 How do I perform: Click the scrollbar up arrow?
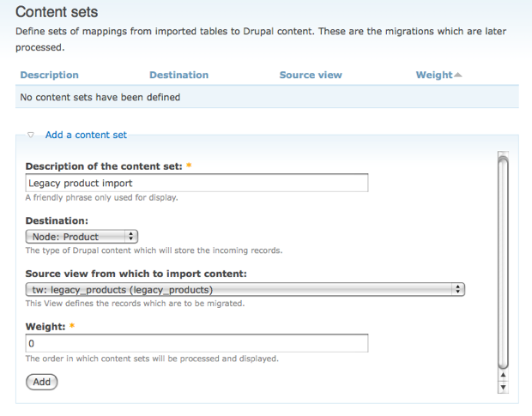[503, 375]
